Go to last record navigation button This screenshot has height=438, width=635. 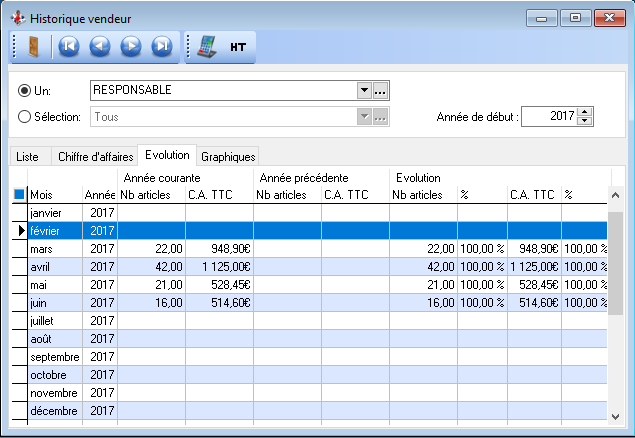tap(161, 46)
